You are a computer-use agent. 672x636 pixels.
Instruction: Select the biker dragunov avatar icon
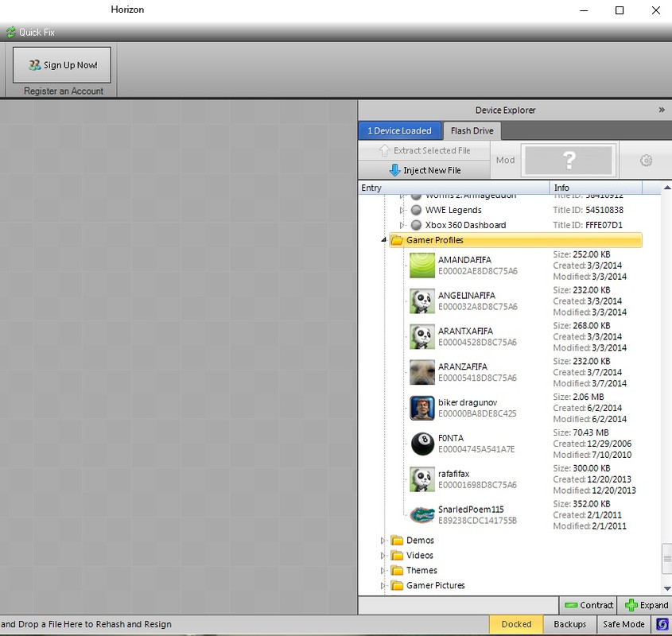pos(422,408)
